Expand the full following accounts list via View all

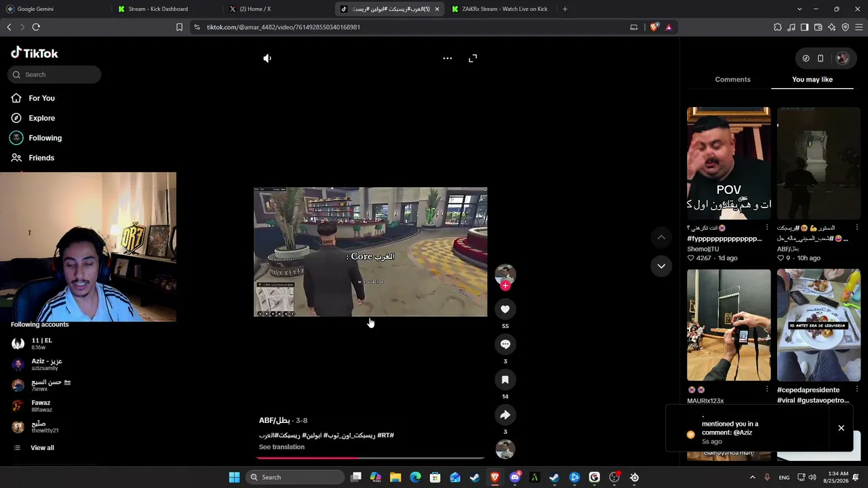[42, 448]
